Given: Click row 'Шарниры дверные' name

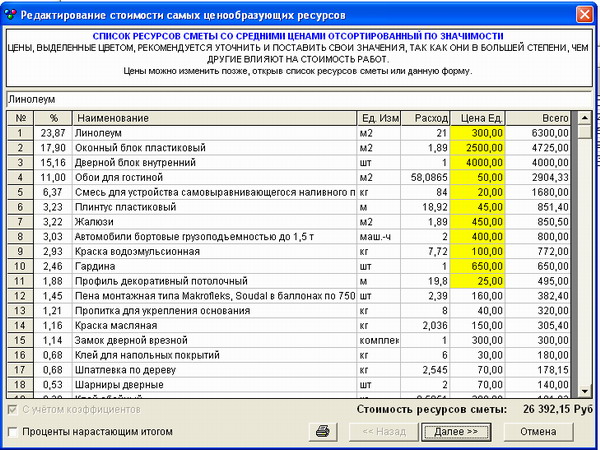Looking at the screenshot, I should coord(215,385).
